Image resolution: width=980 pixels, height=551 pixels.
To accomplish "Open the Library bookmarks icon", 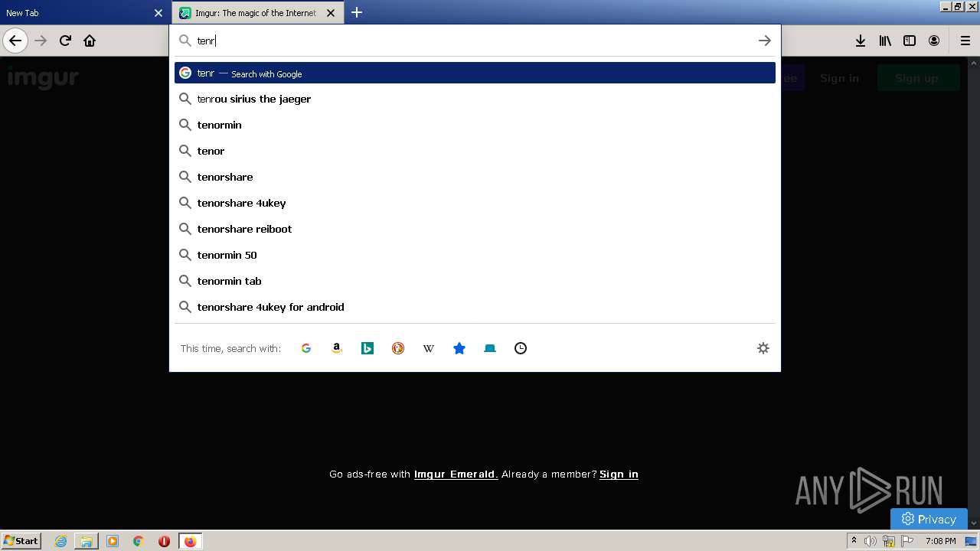I will [x=885, y=41].
